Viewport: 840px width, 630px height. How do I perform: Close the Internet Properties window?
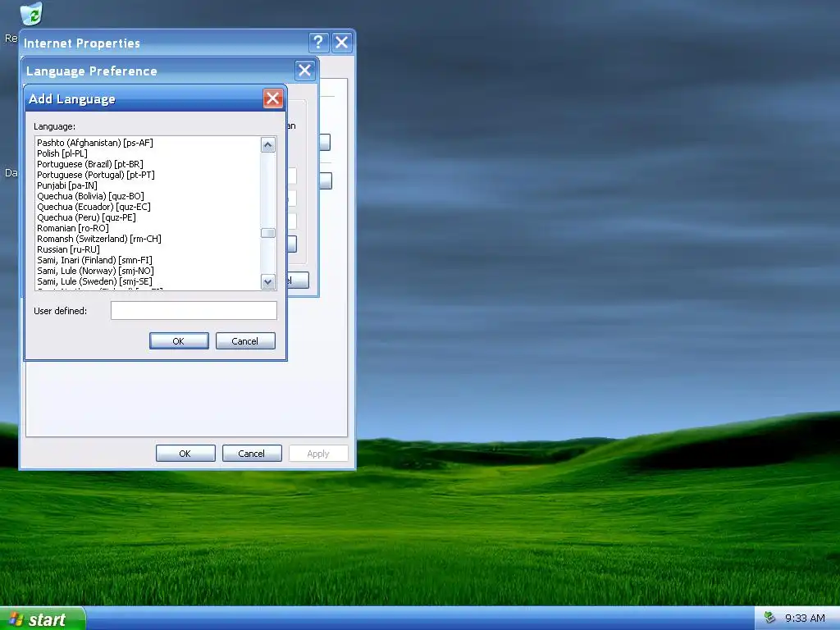point(342,43)
